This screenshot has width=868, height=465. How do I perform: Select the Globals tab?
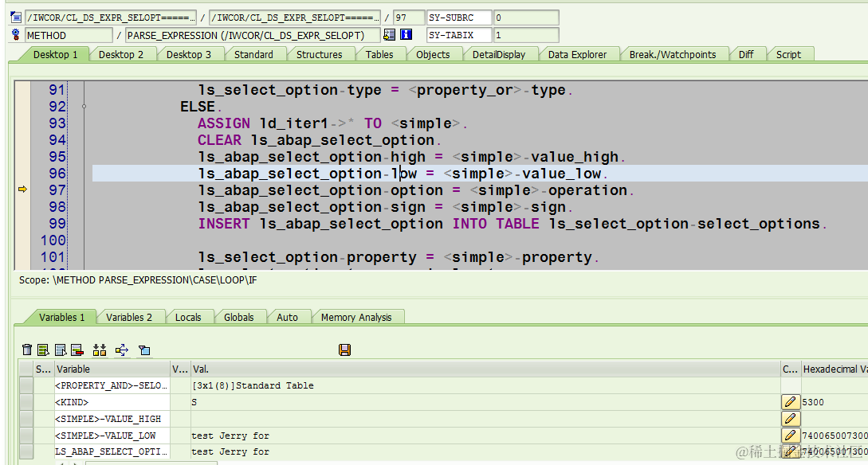click(x=239, y=318)
